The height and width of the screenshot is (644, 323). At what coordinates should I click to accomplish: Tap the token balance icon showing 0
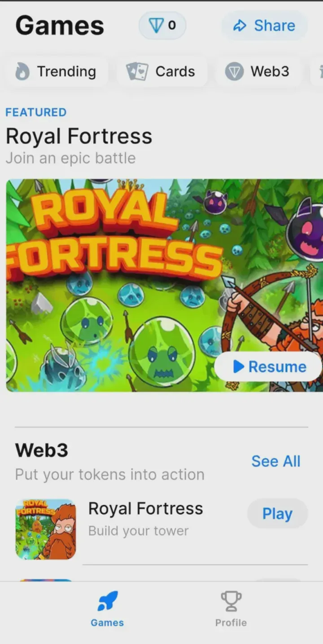[x=156, y=26]
